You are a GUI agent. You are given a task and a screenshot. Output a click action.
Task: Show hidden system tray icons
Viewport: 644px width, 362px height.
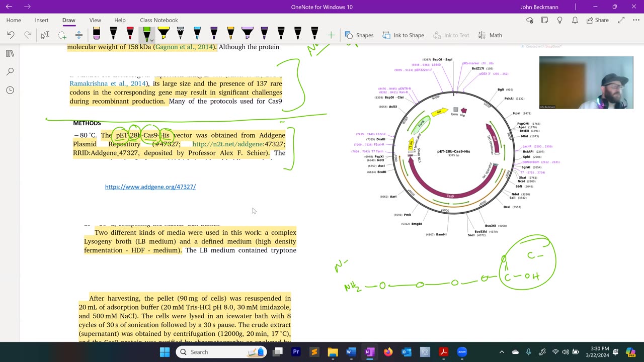(502, 352)
